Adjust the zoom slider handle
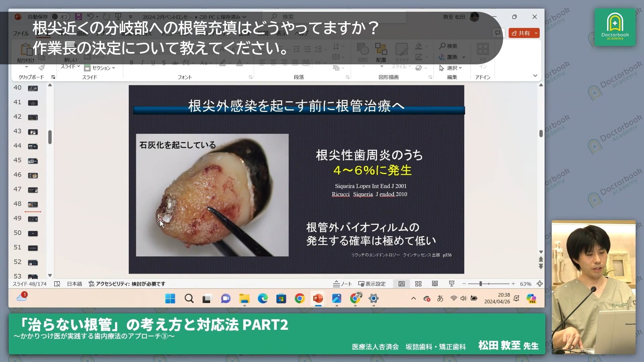644x362 pixels. pyautogui.click(x=481, y=284)
